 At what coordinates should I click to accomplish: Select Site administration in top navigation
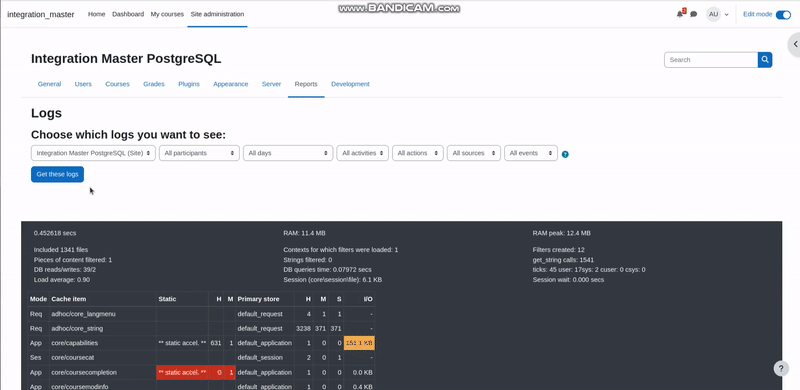[x=217, y=14]
